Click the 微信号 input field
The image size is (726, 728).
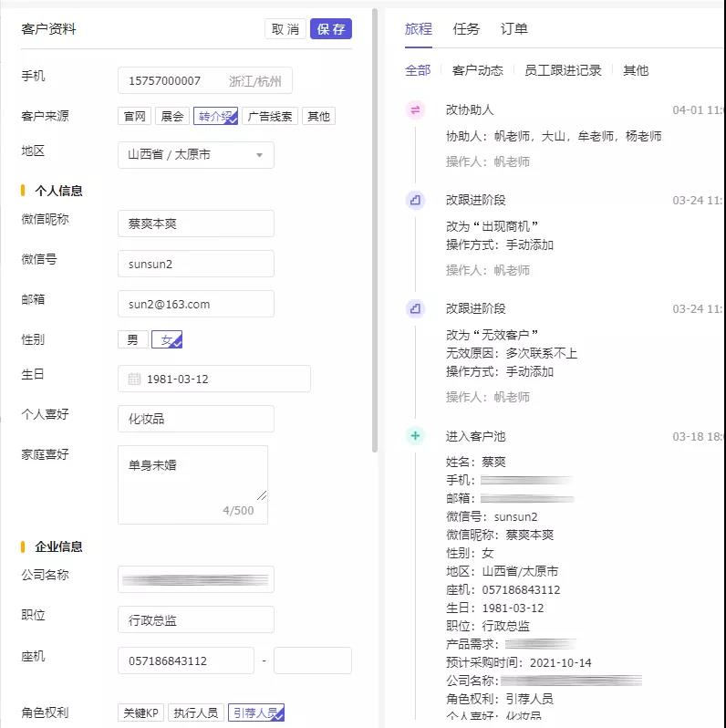[196, 264]
